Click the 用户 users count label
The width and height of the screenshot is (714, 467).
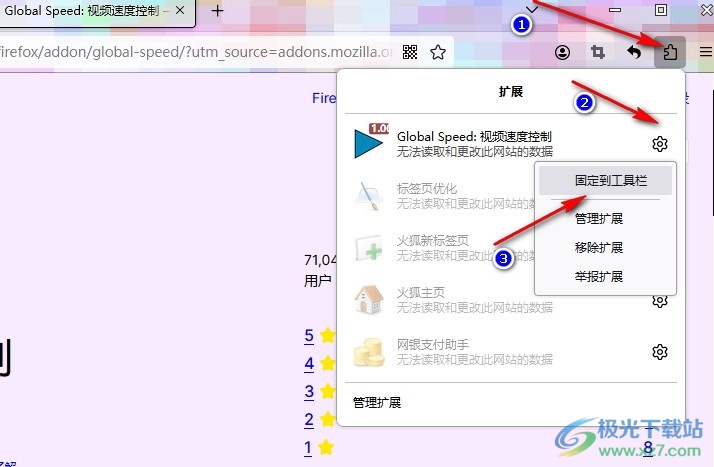point(317,281)
